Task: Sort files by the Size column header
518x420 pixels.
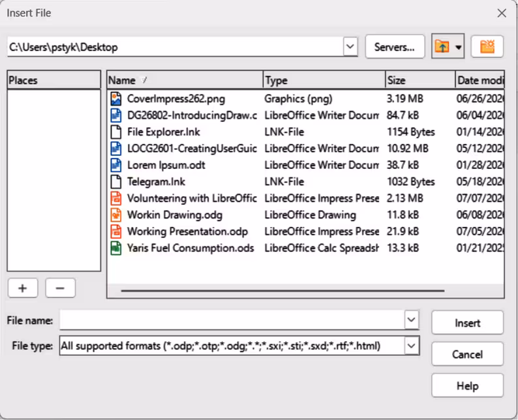Action: click(420, 80)
